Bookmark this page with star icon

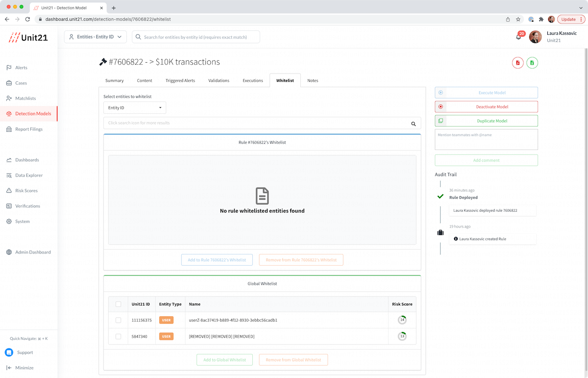coord(518,19)
